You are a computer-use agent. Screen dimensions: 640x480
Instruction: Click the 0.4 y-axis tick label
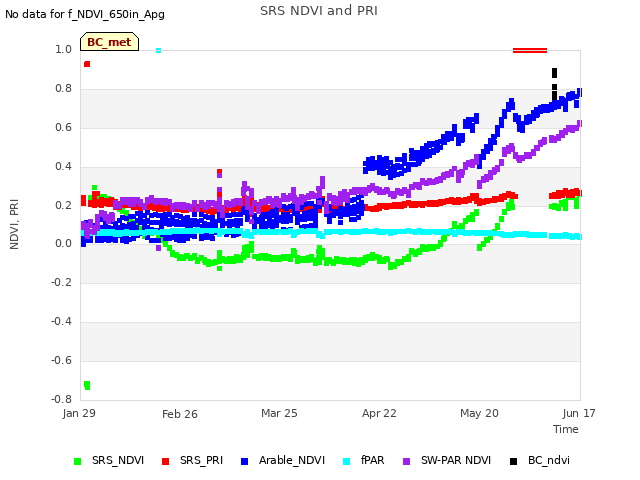64,166
